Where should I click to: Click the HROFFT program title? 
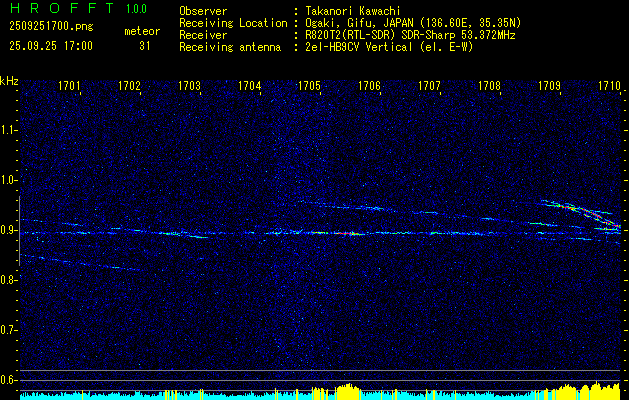click(x=61, y=8)
